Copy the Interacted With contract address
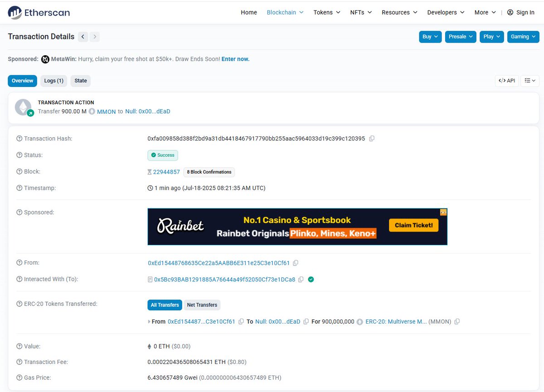 pyautogui.click(x=301, y=280)
